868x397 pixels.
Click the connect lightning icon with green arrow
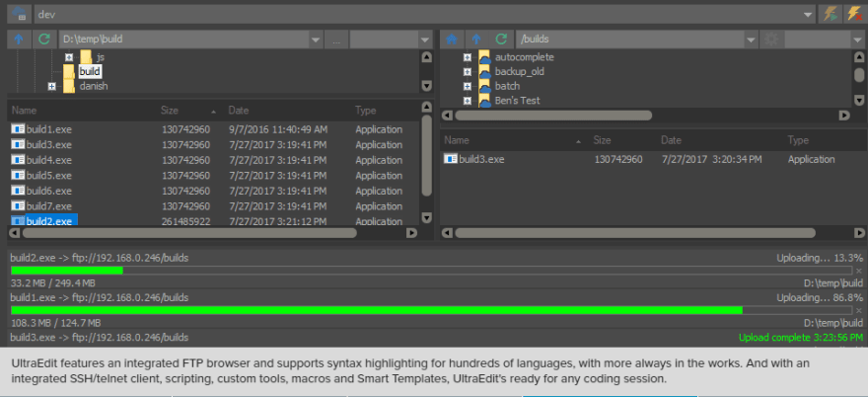click(x=831, y=15)
